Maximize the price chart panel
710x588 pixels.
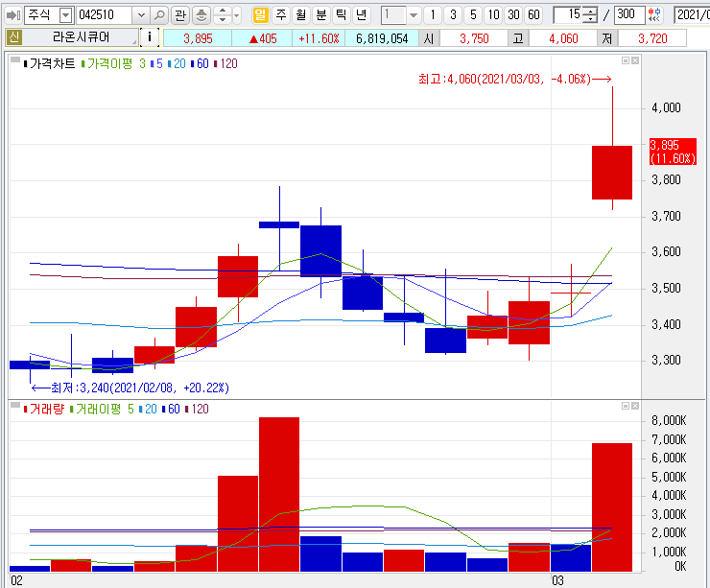pos(626,60)
